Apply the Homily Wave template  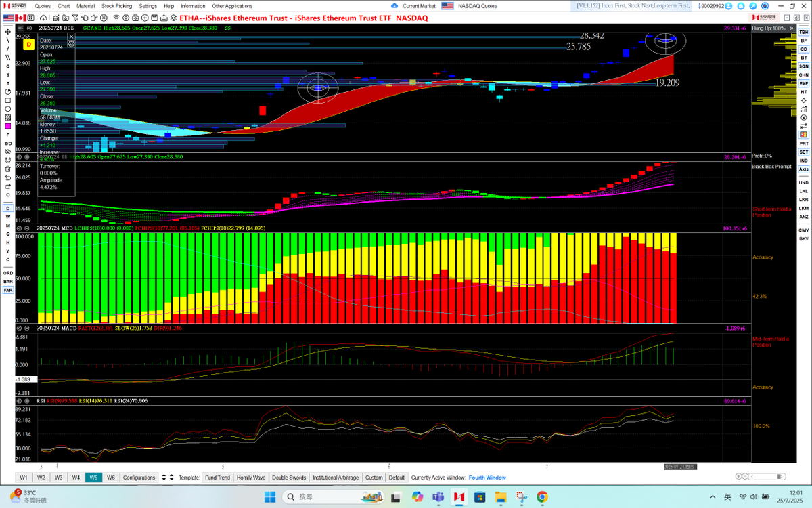coord(252,478)
